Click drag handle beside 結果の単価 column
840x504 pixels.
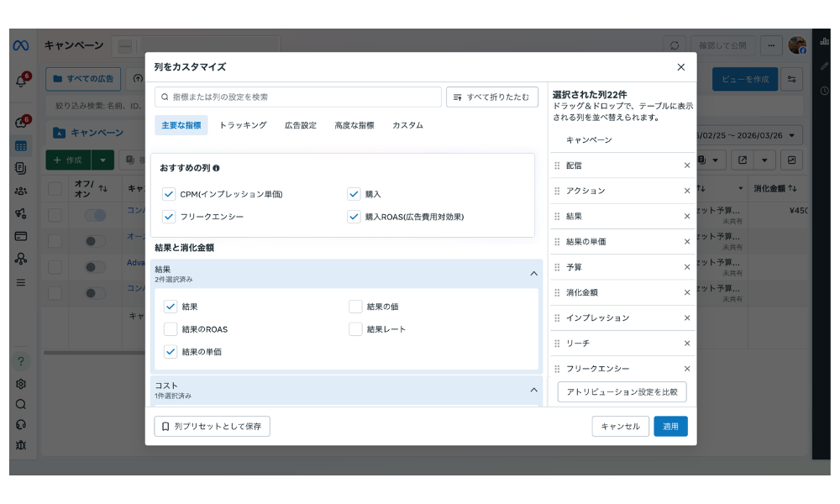(557, 242)
